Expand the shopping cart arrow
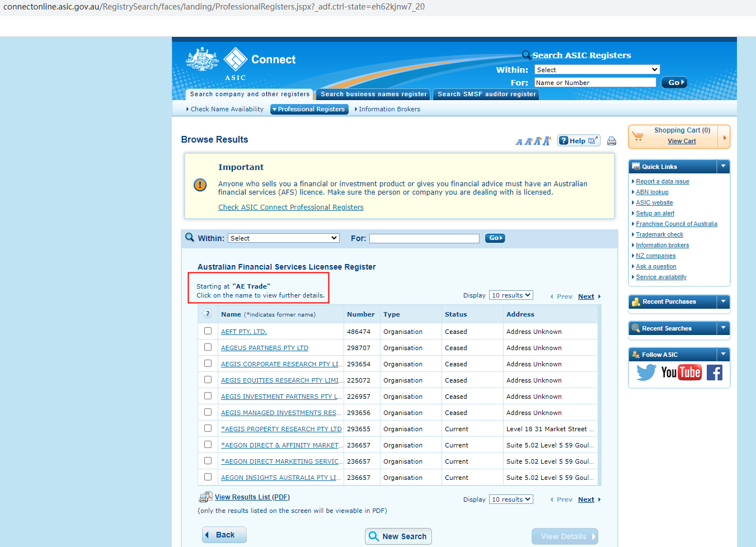 click(x=725, y=137)
